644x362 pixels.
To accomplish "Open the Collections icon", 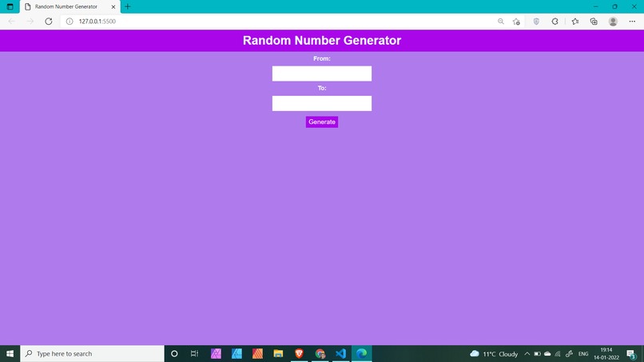I will tap(594, 22).
